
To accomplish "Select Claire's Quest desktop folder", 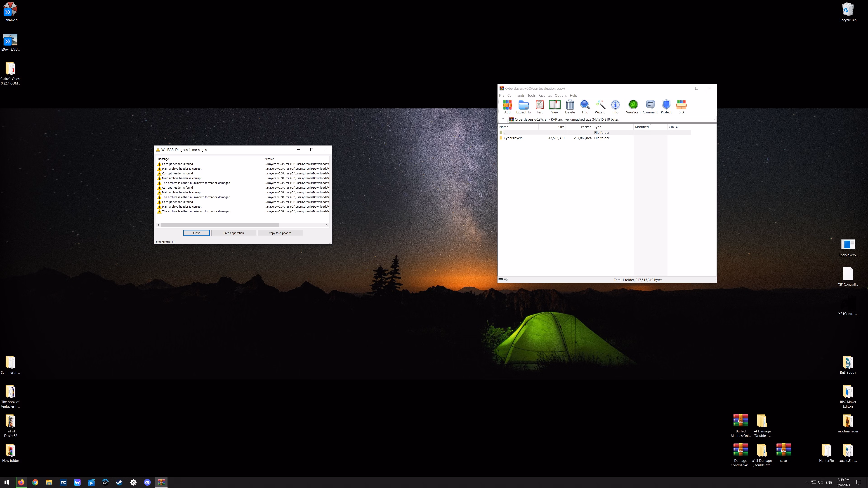I will pyautogui.click(x=10, y=73).
